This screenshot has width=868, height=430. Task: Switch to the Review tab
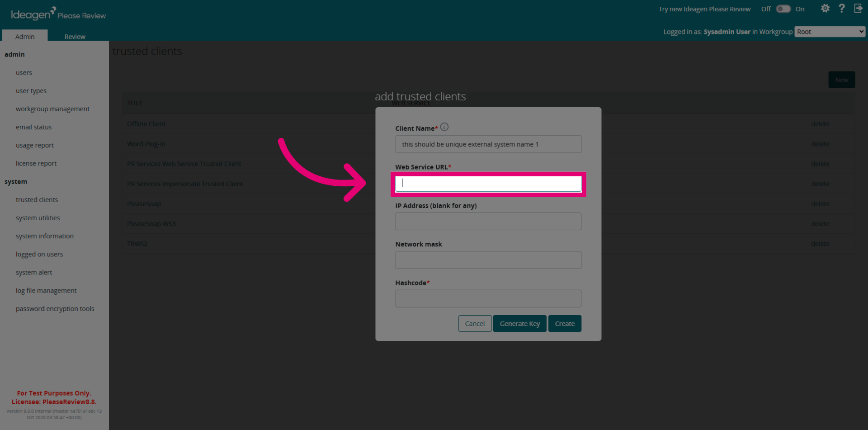pos(75,36)
